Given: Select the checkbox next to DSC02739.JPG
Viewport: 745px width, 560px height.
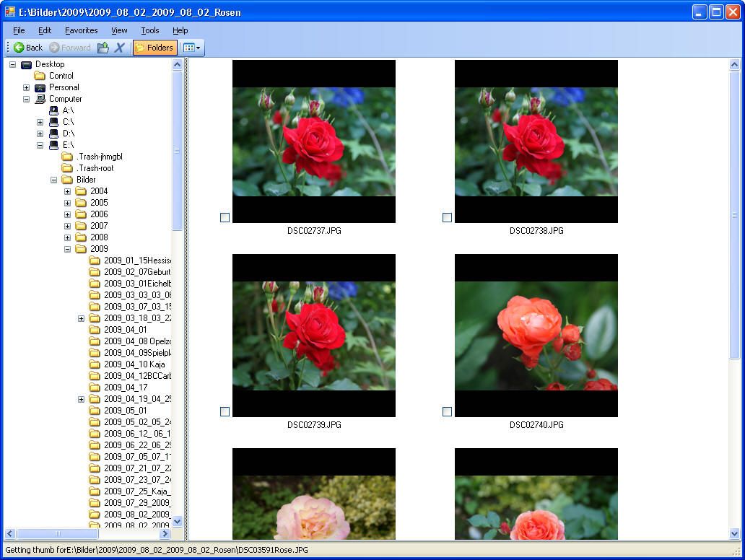Looking at the screenshot, I should (225, 411).
